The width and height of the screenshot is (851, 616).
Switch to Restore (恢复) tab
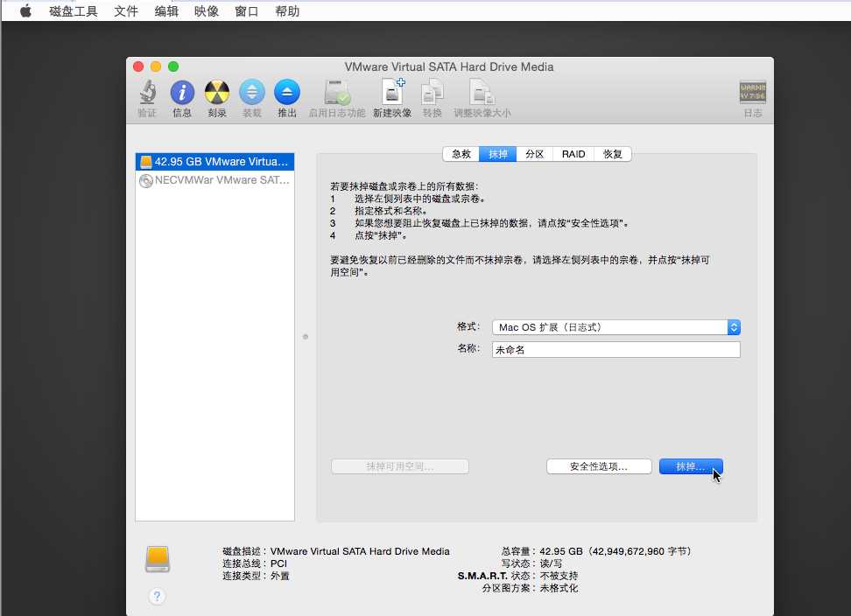pos(613,154)
